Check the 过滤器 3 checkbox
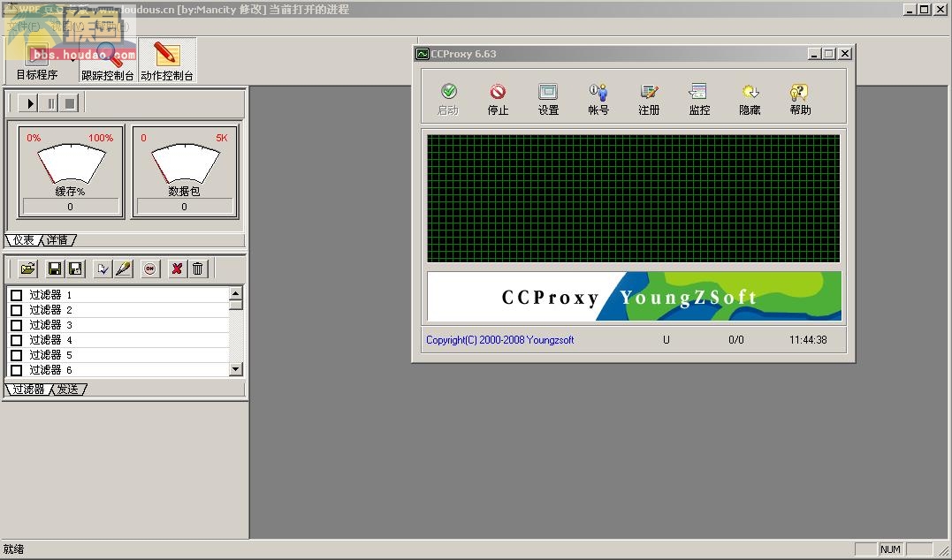Screen dimensions: 952x560 click(17, 325)
